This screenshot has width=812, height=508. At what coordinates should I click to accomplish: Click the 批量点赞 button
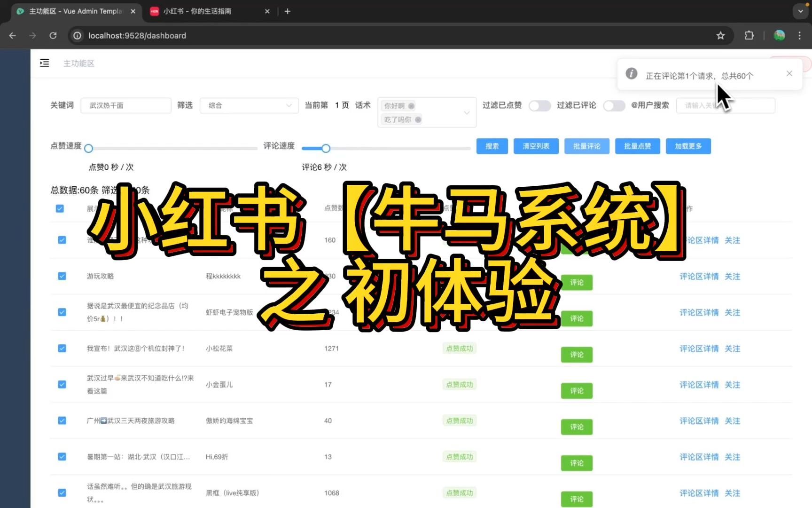pyautogui.click(x=638, y=146)
